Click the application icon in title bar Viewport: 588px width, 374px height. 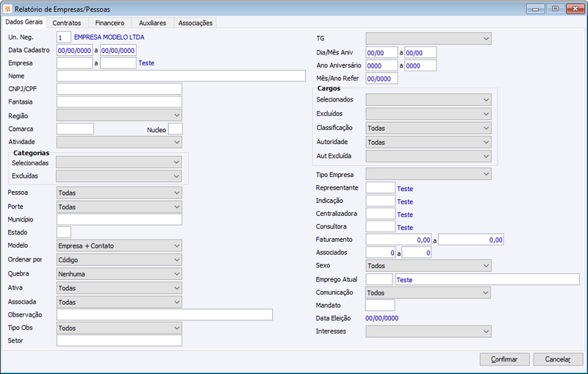click(x=8, y=9)
